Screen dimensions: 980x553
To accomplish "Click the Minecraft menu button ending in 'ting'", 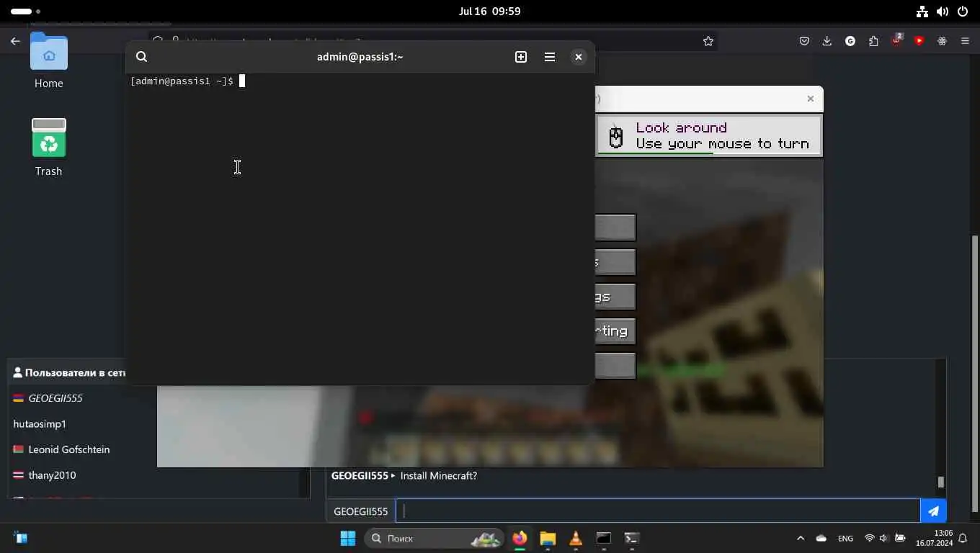I will pyautogui.click(x=615, y=331).
